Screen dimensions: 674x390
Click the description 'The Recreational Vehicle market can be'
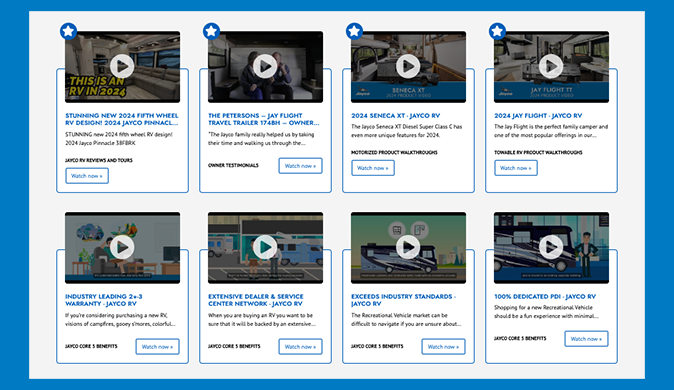406,320
